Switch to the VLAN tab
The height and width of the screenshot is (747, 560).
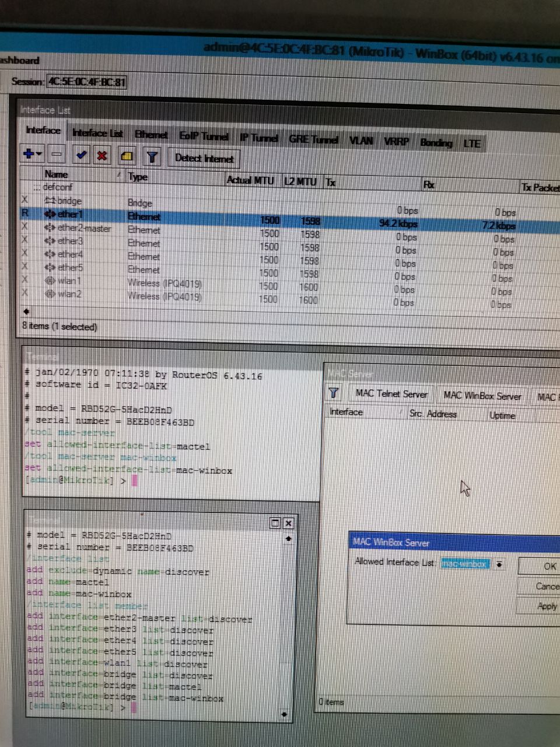click(x=361, y=141)
